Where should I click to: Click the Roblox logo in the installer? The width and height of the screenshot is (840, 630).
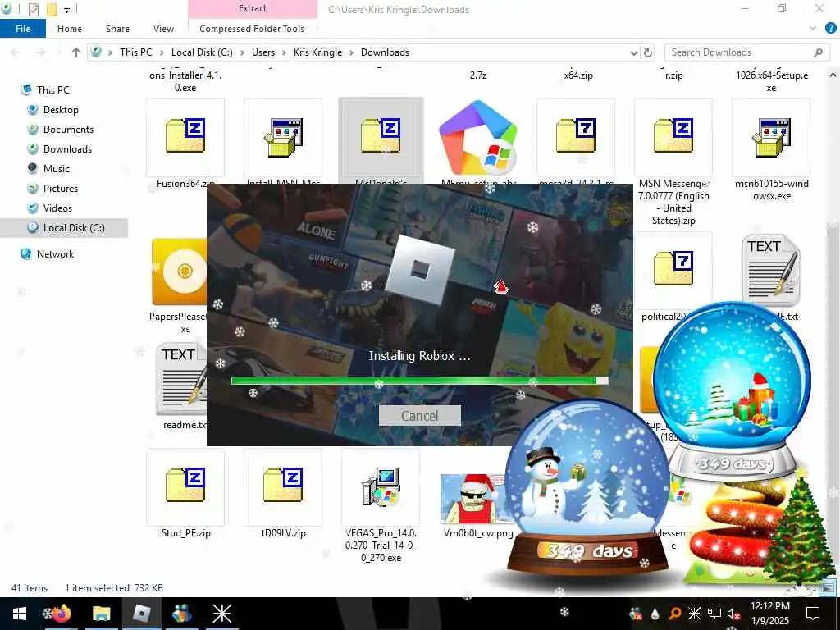(420, 270)
